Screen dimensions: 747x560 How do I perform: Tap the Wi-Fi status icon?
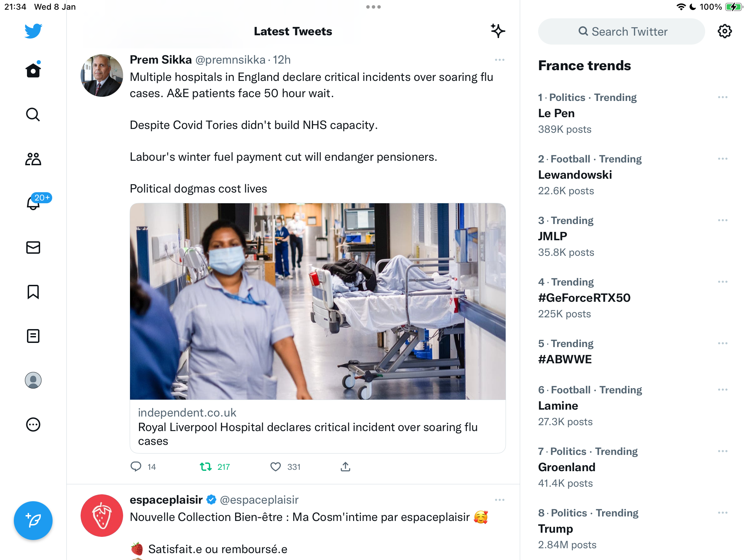[x=681, y=7]
